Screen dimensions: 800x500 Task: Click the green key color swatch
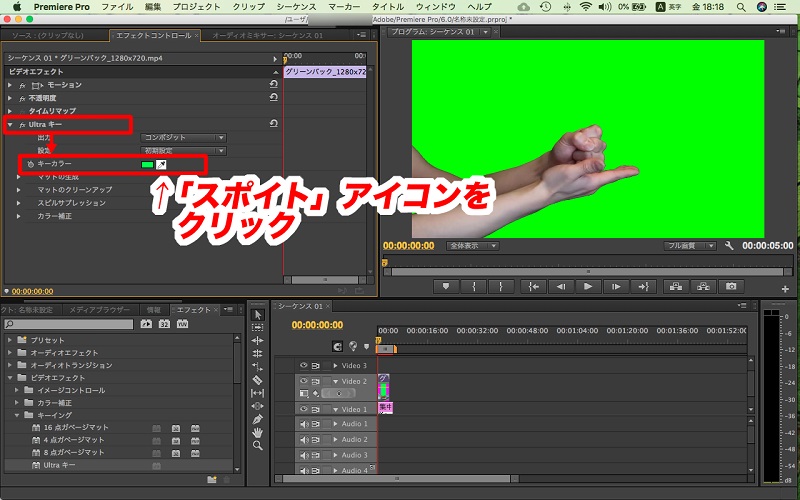point(147,164)
